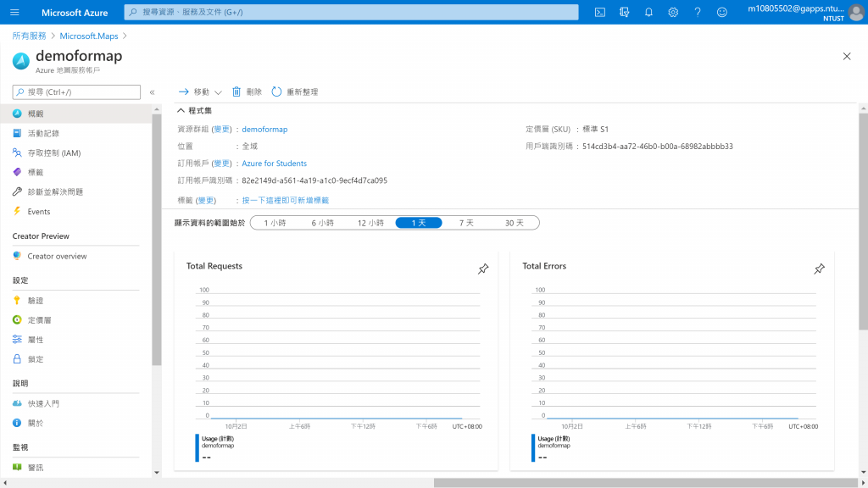Collapse the sidebar with the double chevron
This screenshot has width=868, height=488.
153,92
